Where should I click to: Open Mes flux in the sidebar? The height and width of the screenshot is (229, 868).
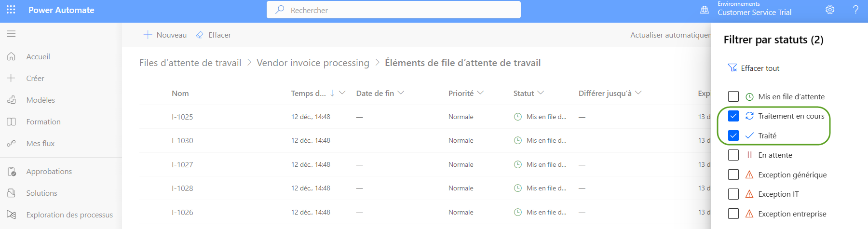click(x=40, y=143)
